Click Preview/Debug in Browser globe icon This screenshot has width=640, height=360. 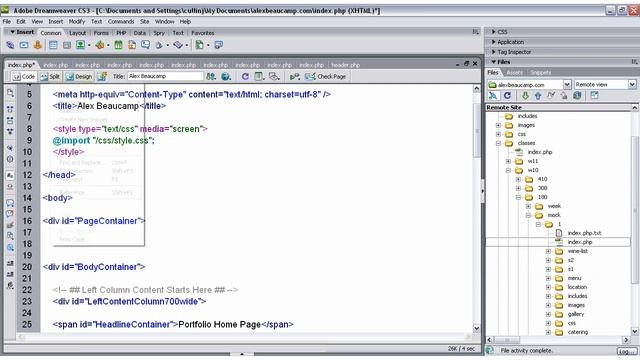coord(226,76)
